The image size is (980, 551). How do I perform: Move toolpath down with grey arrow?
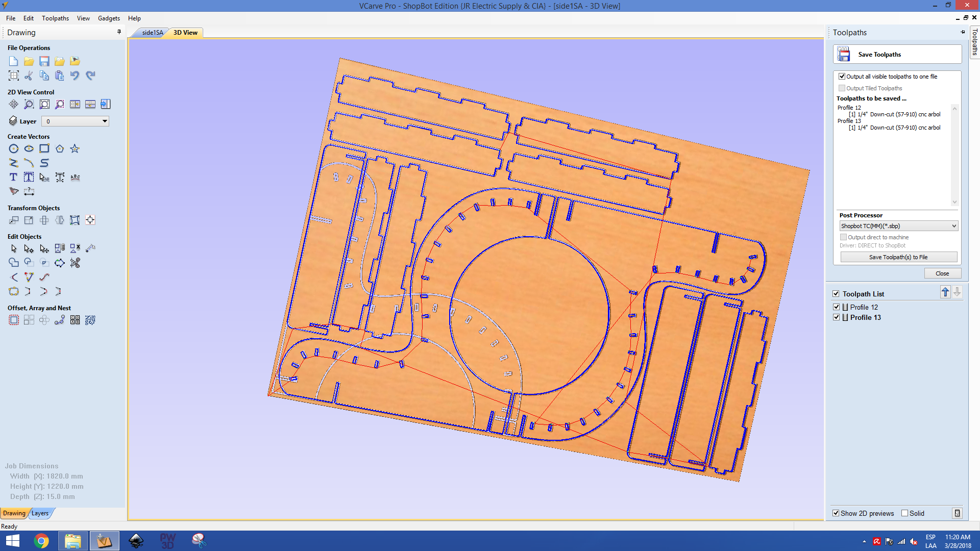click(957, 292)
